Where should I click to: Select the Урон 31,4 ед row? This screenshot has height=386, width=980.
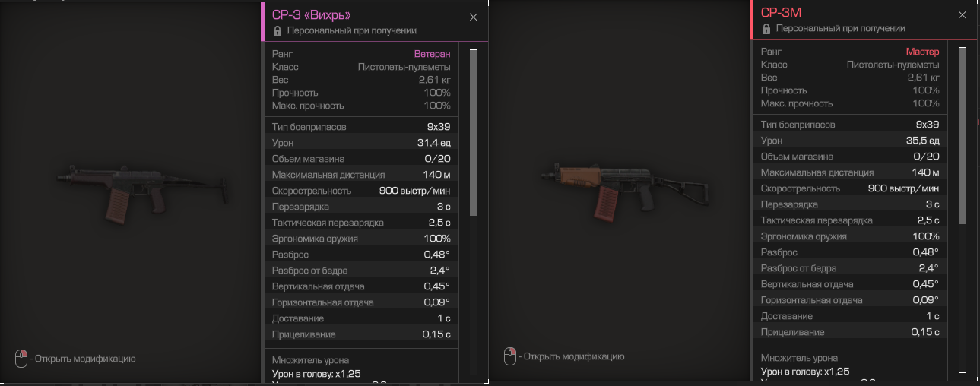point(361,143)
